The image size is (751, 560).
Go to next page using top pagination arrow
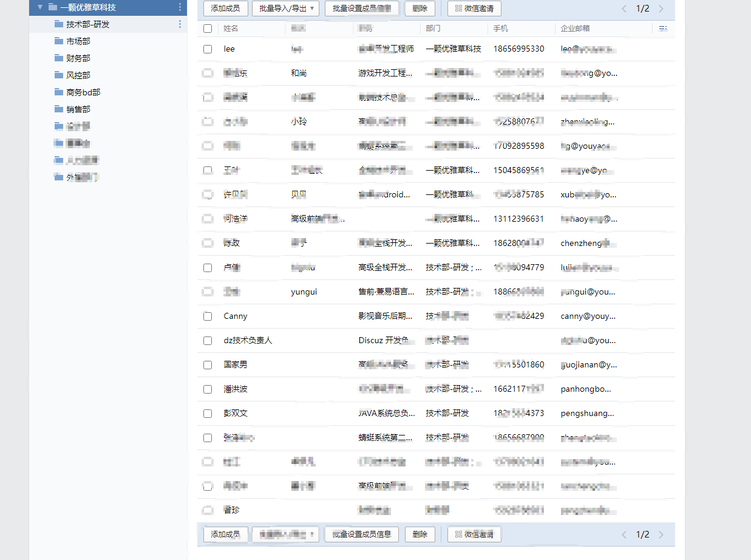(x=661, y=9)
